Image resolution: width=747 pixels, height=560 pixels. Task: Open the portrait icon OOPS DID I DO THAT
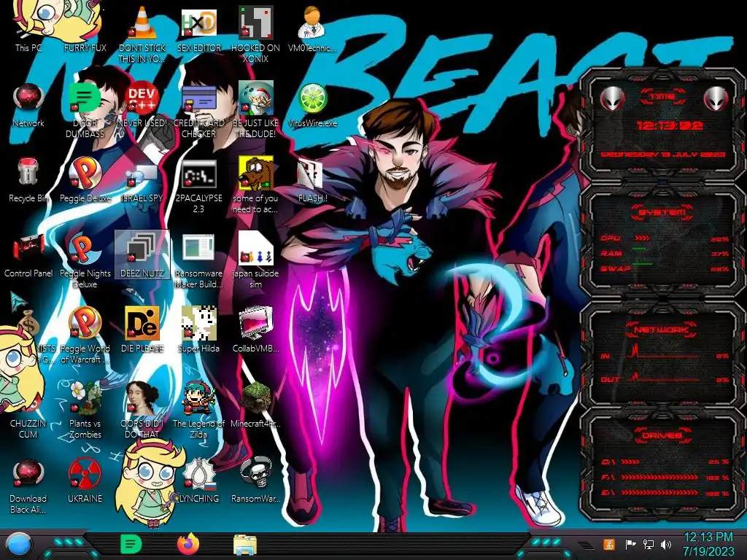pyautogui.click(x=142, y=411)
